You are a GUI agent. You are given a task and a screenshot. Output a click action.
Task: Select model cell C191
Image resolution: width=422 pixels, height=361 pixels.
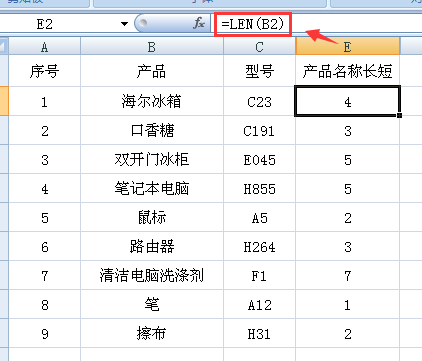click(259, 130)
